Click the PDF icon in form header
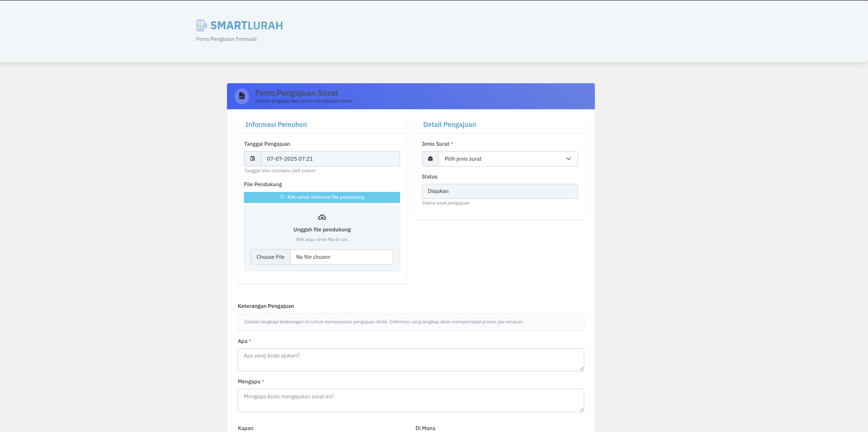The image size is (868, 432). 242,96
